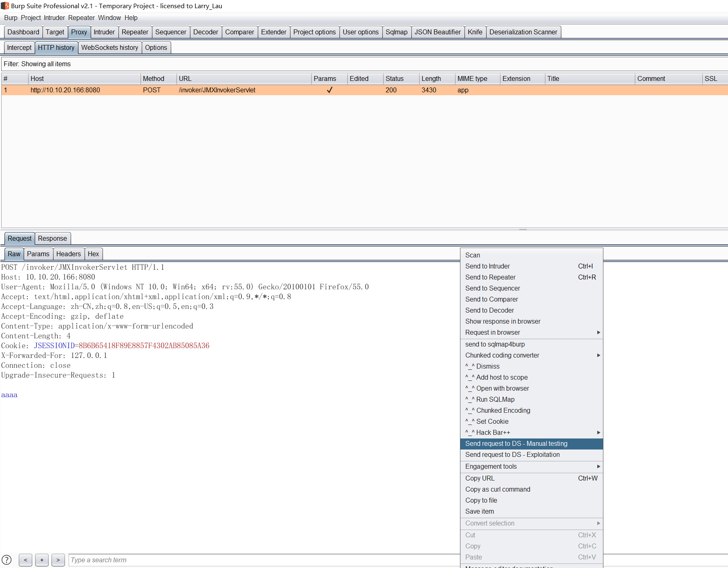The width and height of the screenshot is (728, 568).
Task: Click the Params checkmark in row 1
Action: [329, 90]
